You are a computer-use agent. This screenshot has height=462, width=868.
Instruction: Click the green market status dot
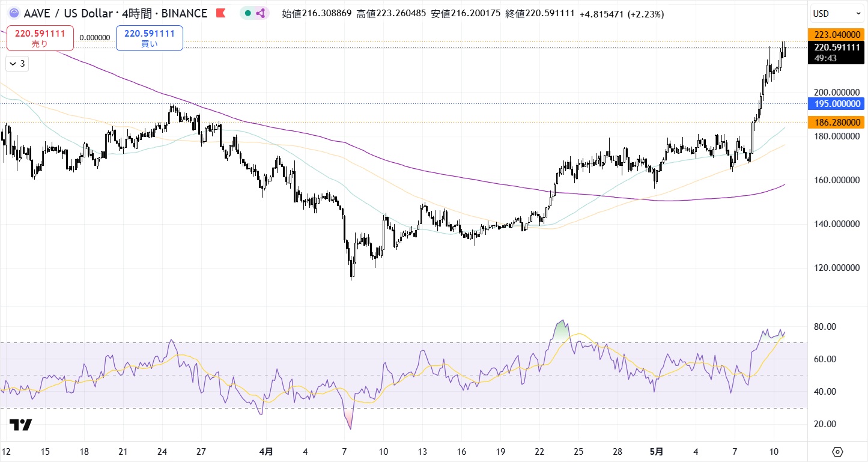[248, 13]
